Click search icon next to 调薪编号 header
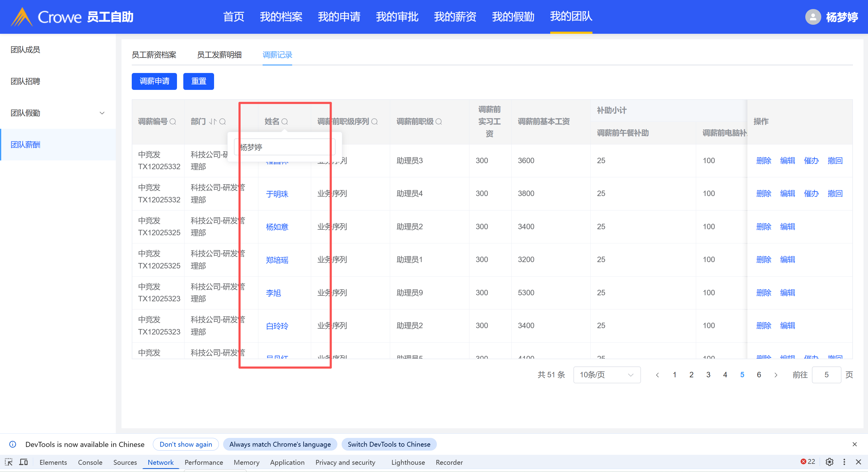The image size is (868, 472). click(173, 122)
